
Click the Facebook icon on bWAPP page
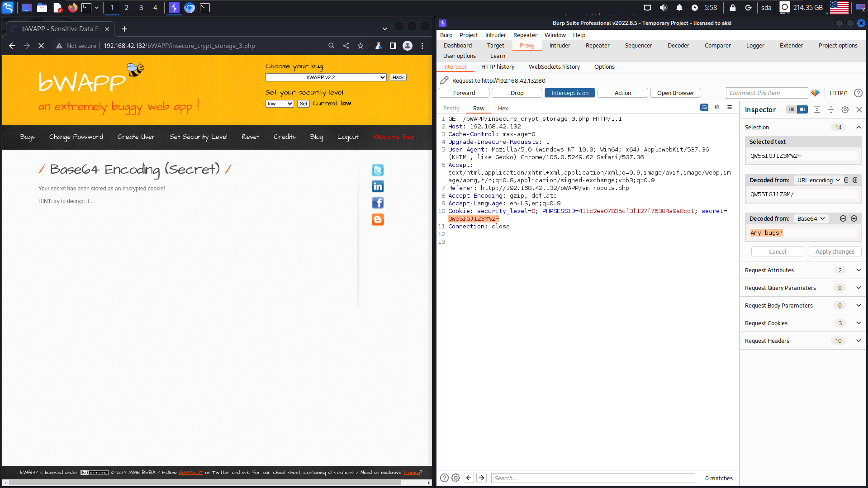378,203
